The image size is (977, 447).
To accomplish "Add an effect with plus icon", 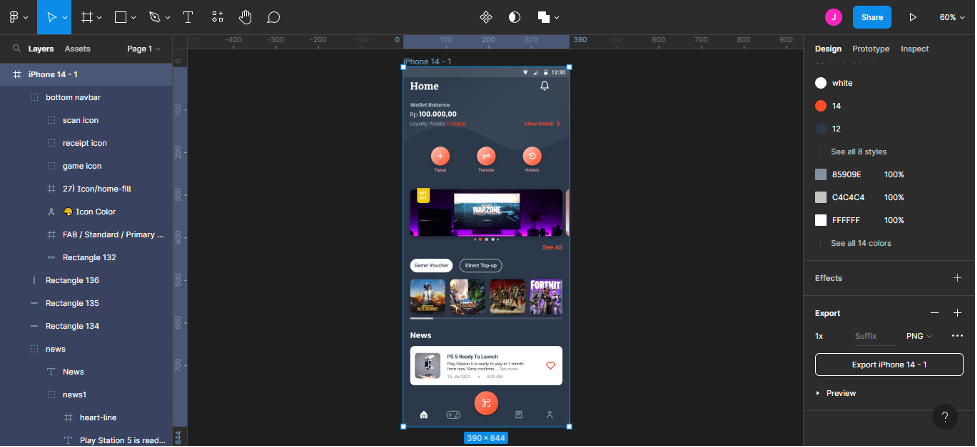I will [958, 278].
